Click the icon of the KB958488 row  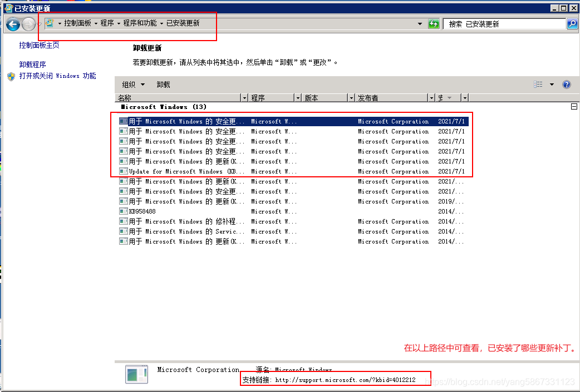click(123, 211)
